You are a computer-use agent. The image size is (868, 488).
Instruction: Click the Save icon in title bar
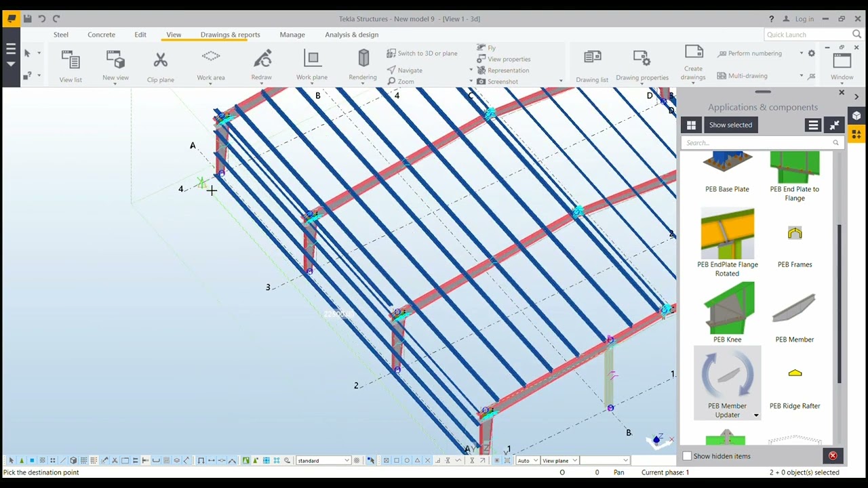click(x=27, y=19)
